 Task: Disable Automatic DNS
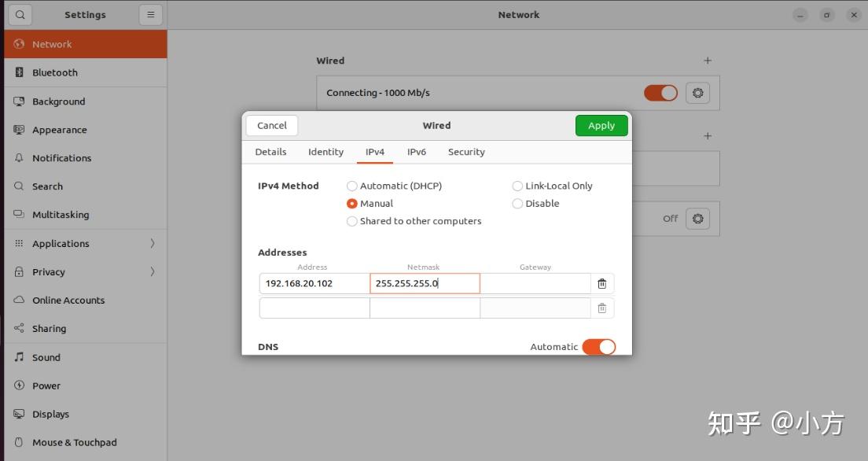[x=599, y=346]
